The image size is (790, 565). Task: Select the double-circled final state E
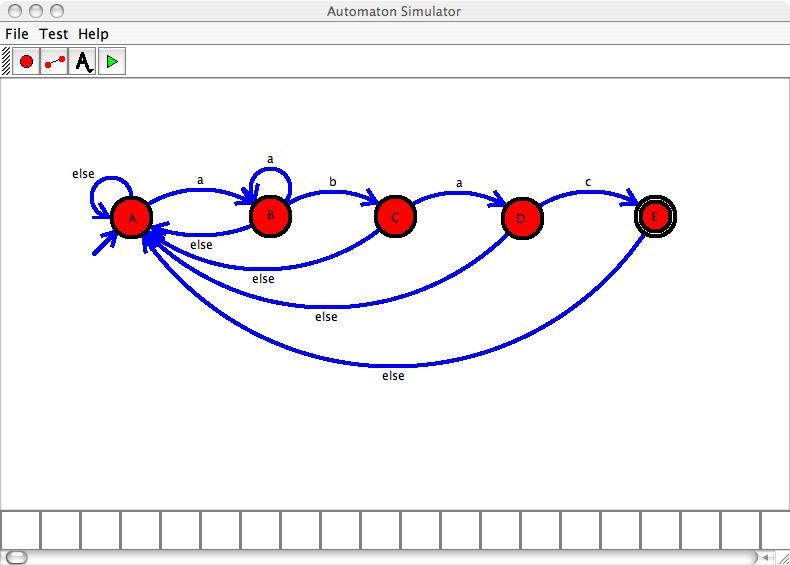(656, 216)
